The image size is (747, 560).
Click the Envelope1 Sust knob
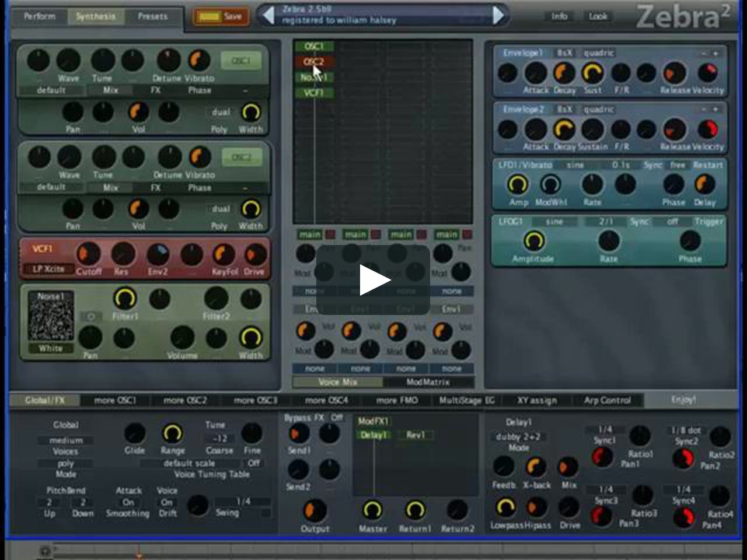pyautogui.click(x=593, y=73)
